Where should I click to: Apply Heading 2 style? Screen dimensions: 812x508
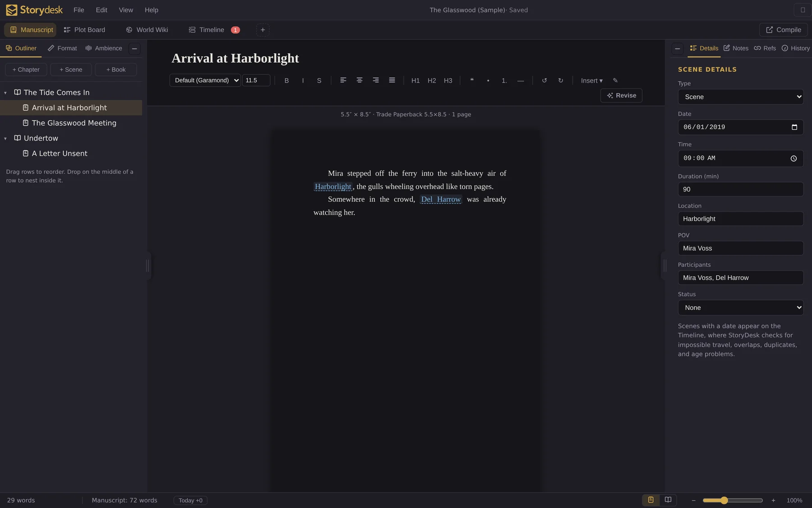(x=432, y=80)
